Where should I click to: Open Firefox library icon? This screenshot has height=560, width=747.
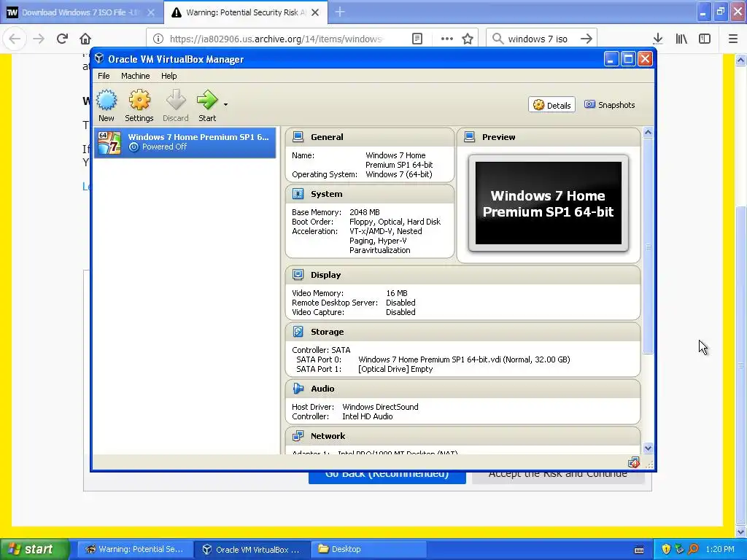pyautogui.click(x=681, y=39)
